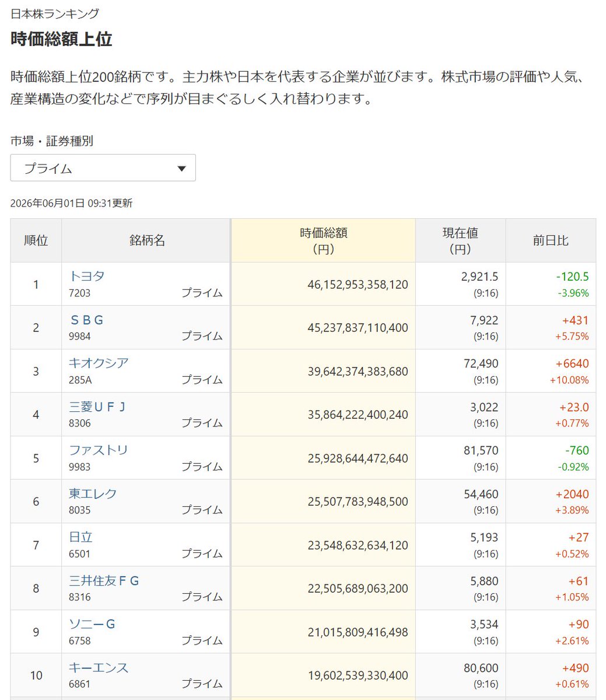The image size is (606, 700).
Task: Click stock code 8035 under 東エレク
Action: pos(79,510)
